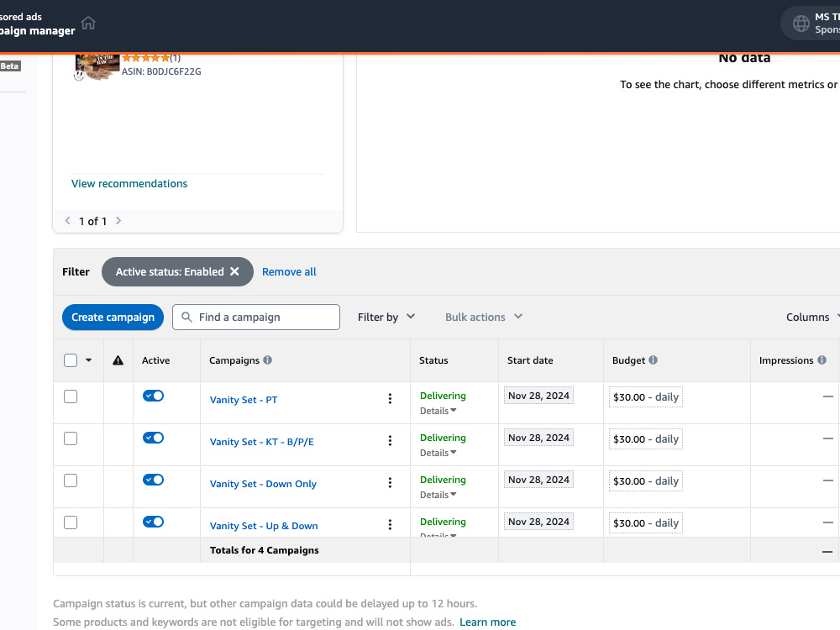This screenshot has width=840, height=630.
Task: Open more options for Vanity Set - Up & Down
Action: (x=390, y=524)
